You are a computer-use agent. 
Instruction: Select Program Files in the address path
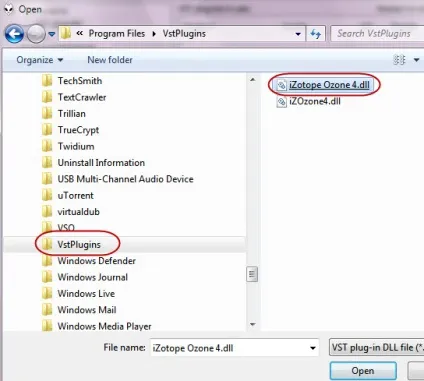pyautogui.click(x=117, y=34)
